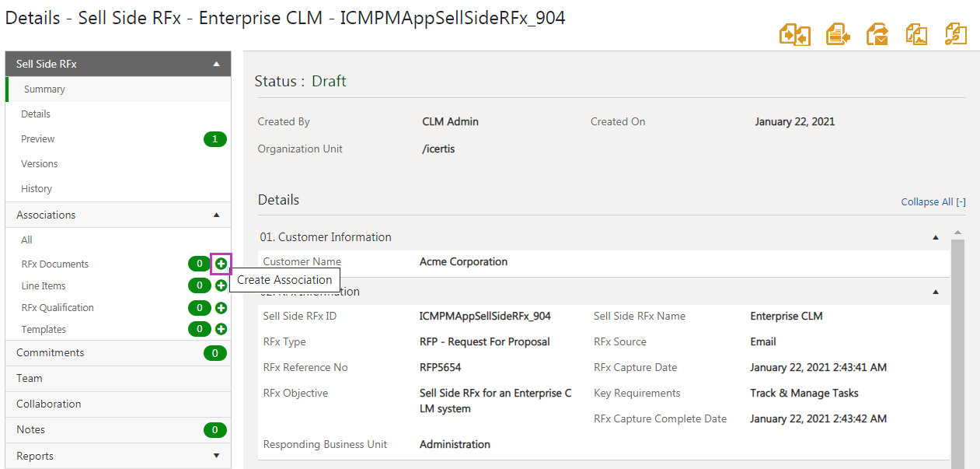The height and width of the screenshot is (469, 980).
Task: Open the Collaboration section
Action: 49,404
